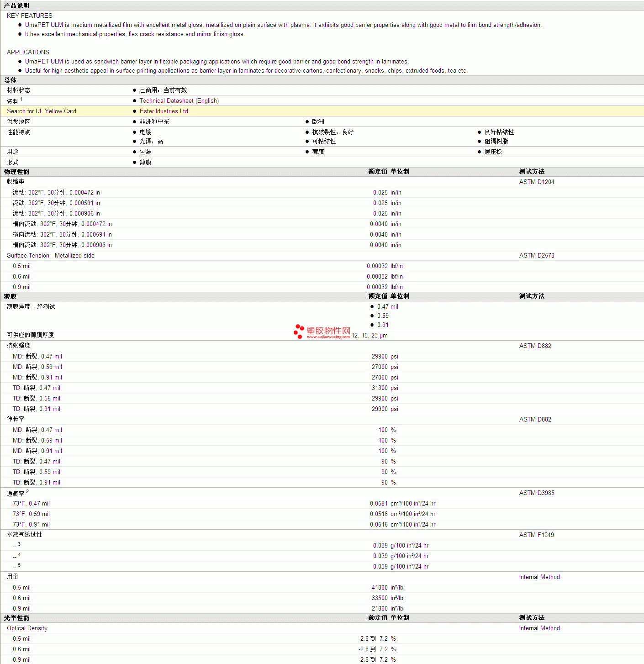The width and height of the screenshot is (644, 664).
Task: Select the 0.47 mil thickness value
Action: point(388,307)
